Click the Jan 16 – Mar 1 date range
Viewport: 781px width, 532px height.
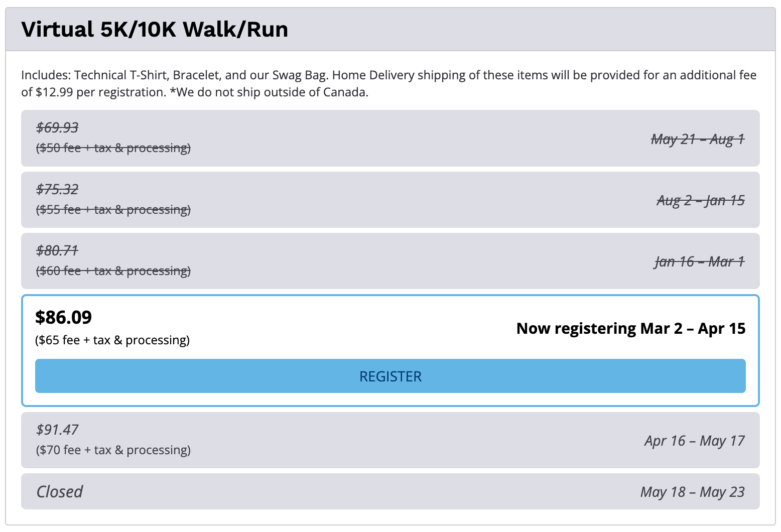(x=699, y=261)
